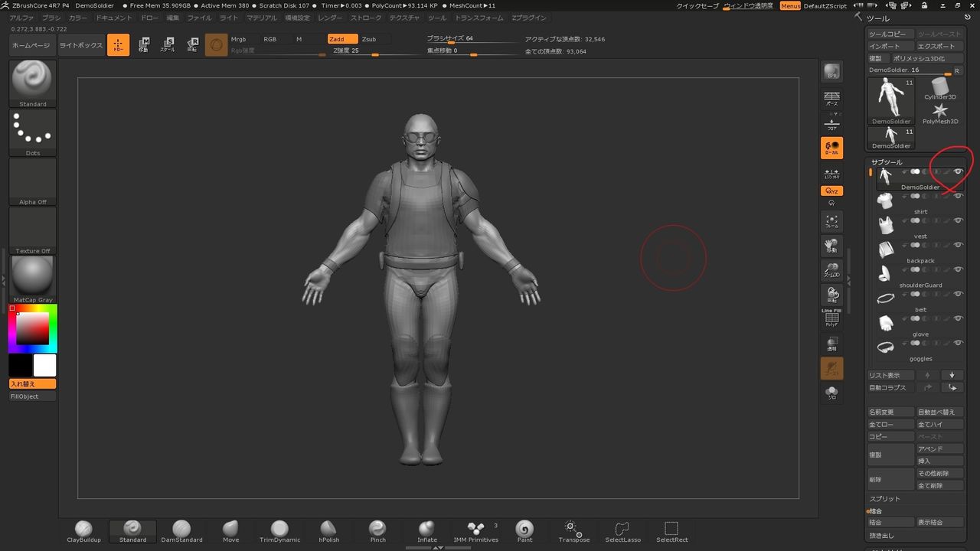Screen dimensions: 980x551
Task: Click the BPR render icon
Action: [831, 72]
